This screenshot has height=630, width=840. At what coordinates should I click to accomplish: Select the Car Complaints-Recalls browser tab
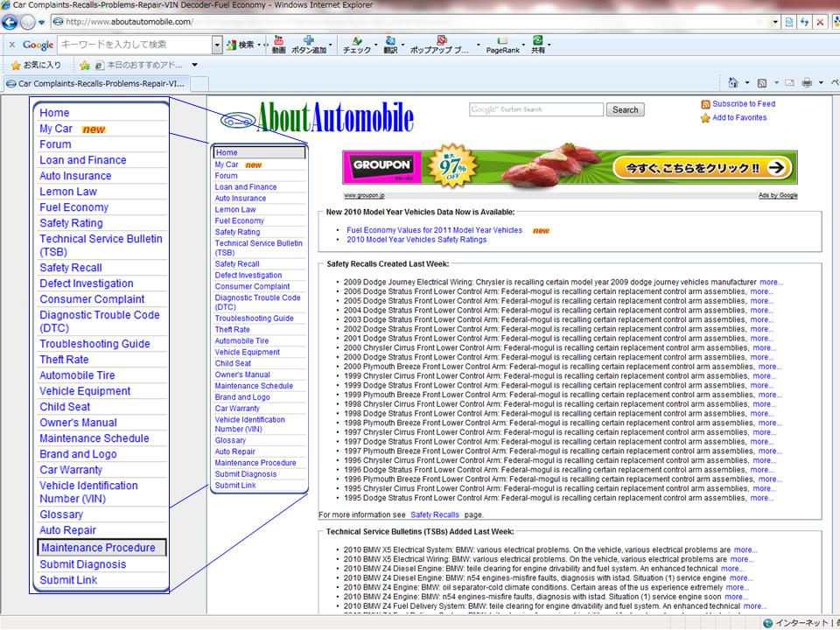click(96, 84)
